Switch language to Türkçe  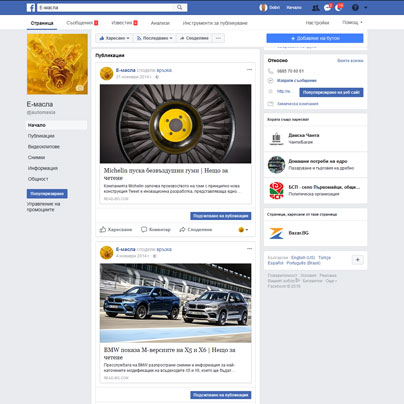324,258
